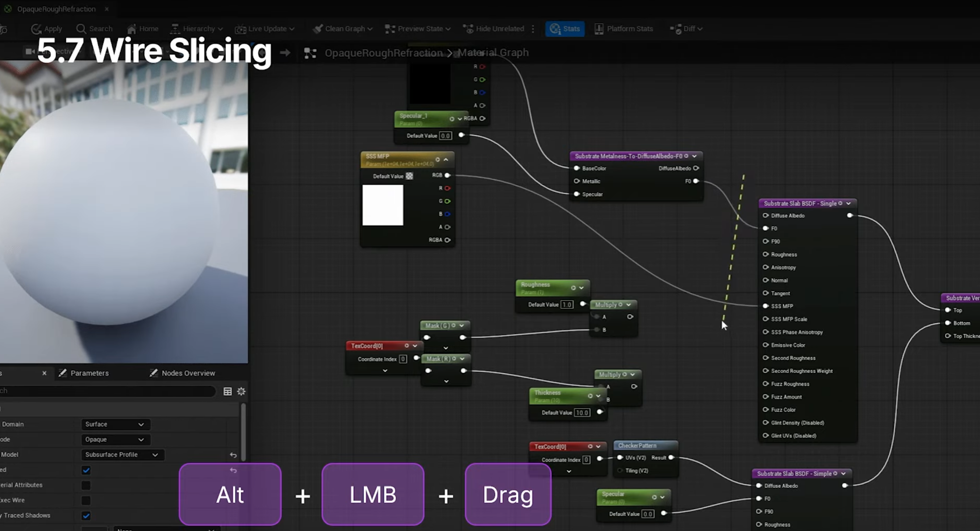The image size is (980, 531).
Task: Click the property matrix table icon
Action: click(x=227, y=391)
